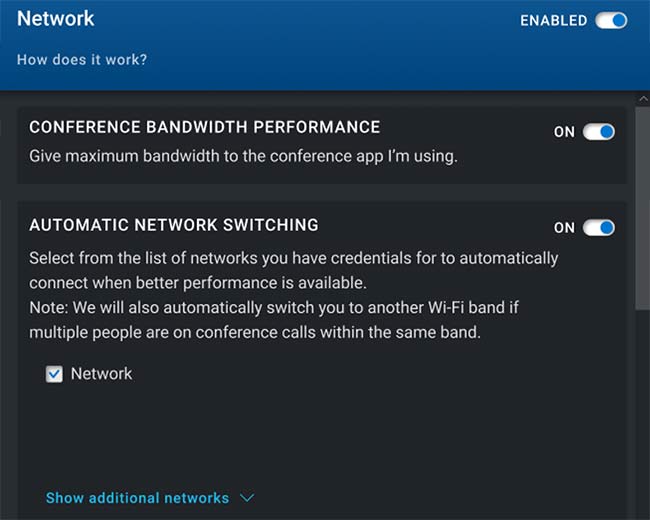Click the vertical scrollbar thumb
The width and height of the screenshot is (650, 520).
[x=643, y=208]
